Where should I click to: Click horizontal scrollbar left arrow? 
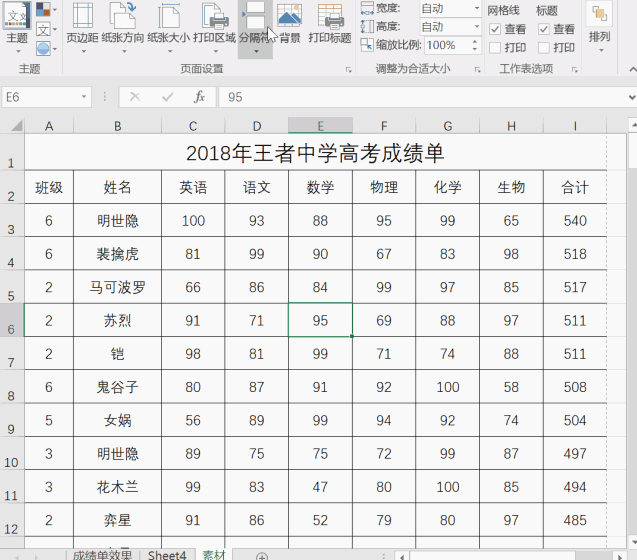point(402,556)
